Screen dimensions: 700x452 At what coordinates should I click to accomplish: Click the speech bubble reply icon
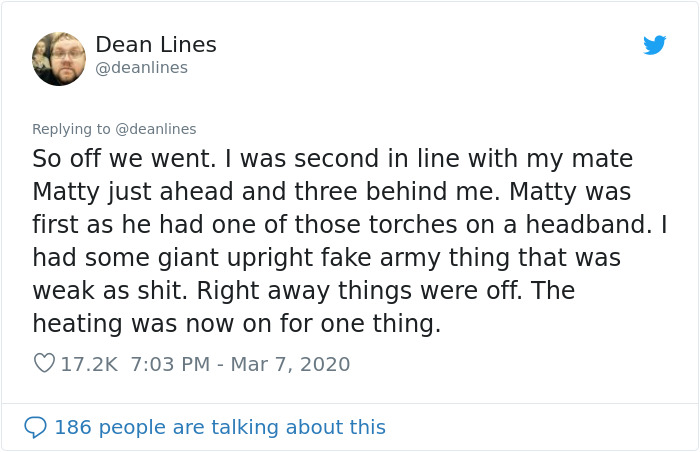(35, 427)
